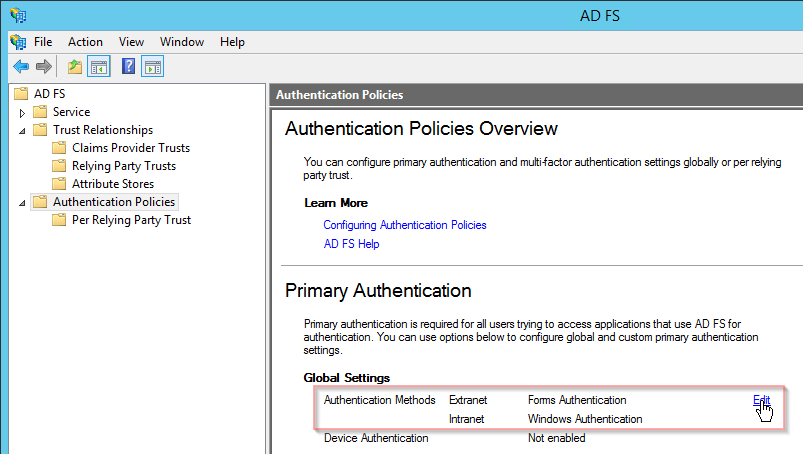Open the View menu
Viewport: 803px width, 454px height.
131,42
